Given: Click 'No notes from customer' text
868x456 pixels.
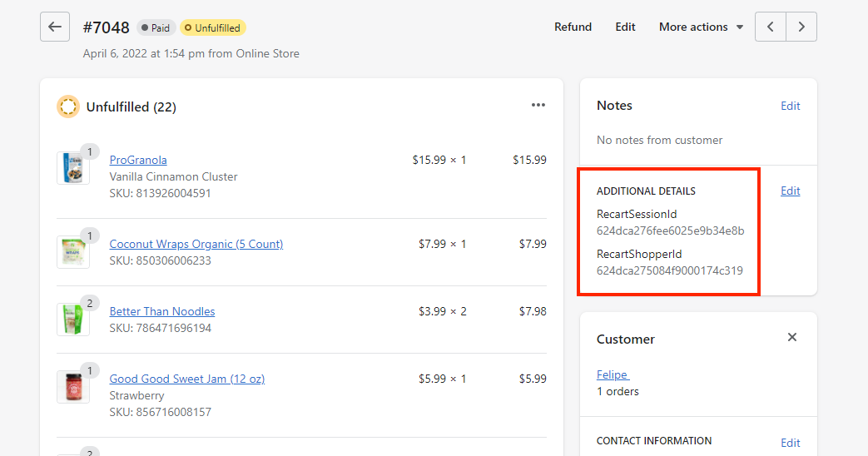Looking at the screenshot, I should coord(659,140).
